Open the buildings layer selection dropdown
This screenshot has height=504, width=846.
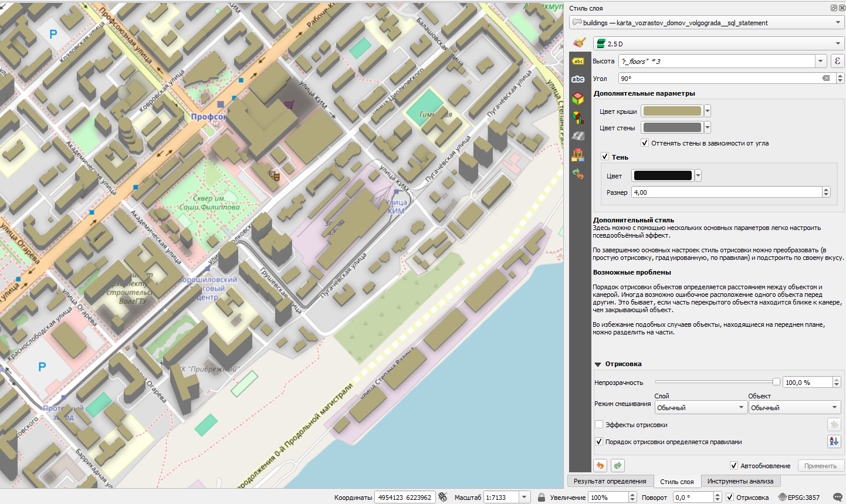[706, 23]
